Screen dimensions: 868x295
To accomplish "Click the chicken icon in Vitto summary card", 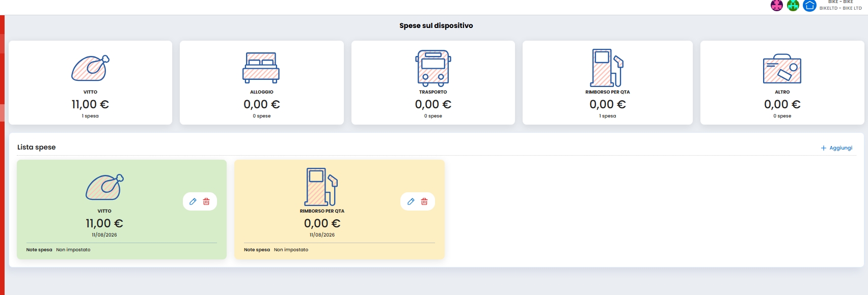I will [90, 68].
